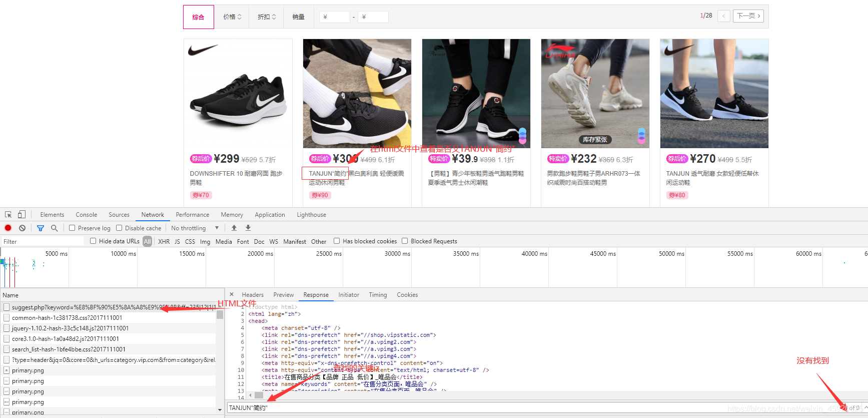The image size is (868, 418).
Task: Click the TANJUN response search box
Action: point(535,407)
